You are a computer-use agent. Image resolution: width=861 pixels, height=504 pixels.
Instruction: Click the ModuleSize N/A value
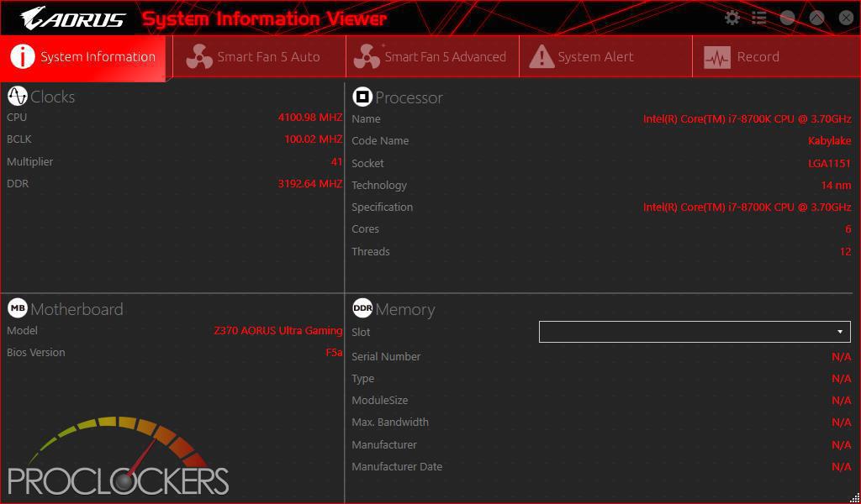(x=841, y=401)
